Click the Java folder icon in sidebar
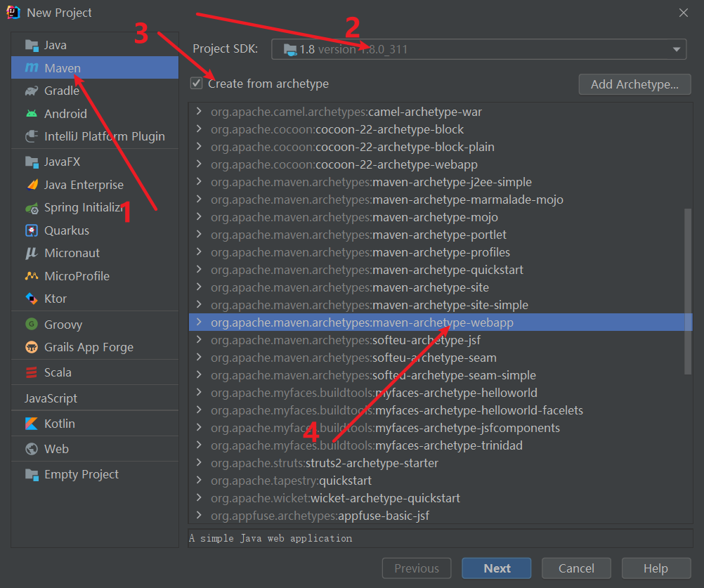The image size is (704, 588). 32,46
